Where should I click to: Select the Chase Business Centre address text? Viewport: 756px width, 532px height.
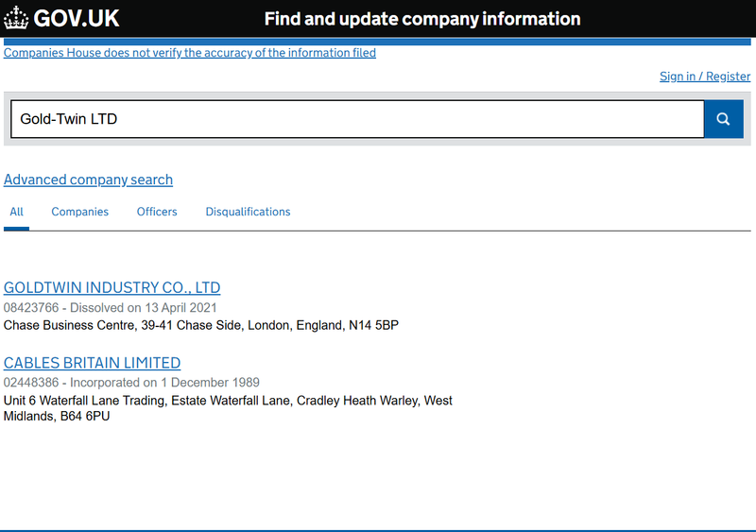[x=201, y=326]
